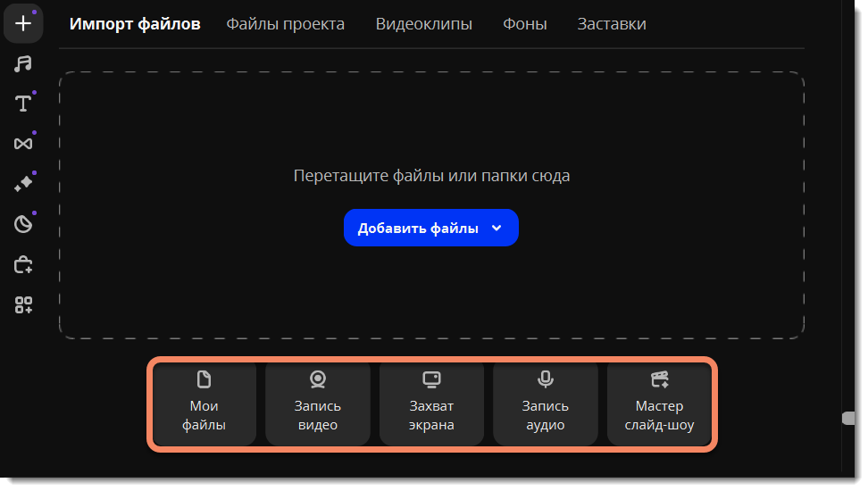Open the store via the bag icon
868x491 pixels.
coord(23,264)
